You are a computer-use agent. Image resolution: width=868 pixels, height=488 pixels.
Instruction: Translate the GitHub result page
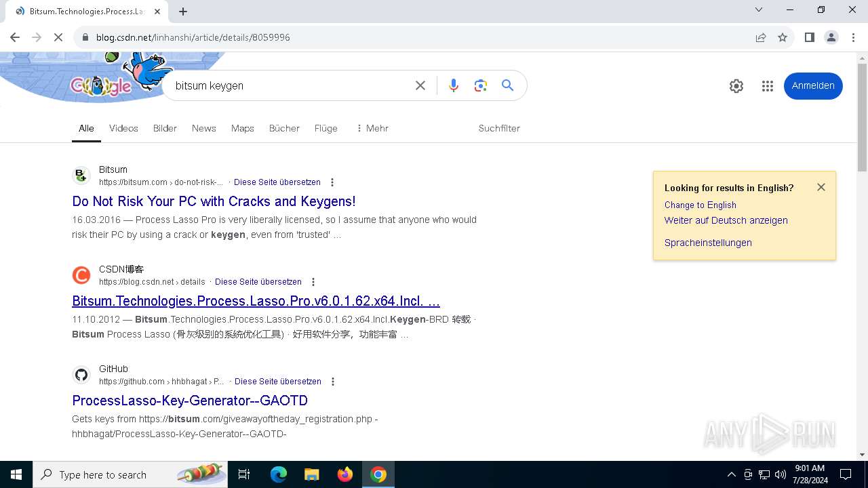278,382
